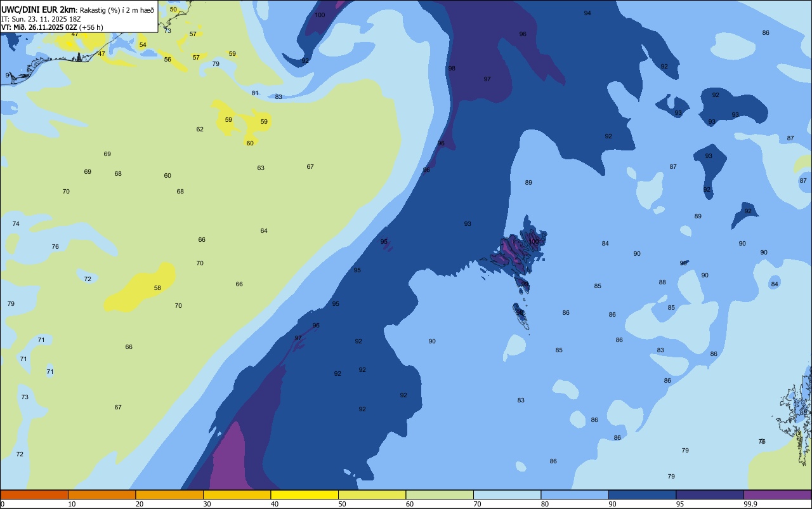Click the humidity value '56' on the map
This screenshot has height=509, width=812.
[167, 60]
